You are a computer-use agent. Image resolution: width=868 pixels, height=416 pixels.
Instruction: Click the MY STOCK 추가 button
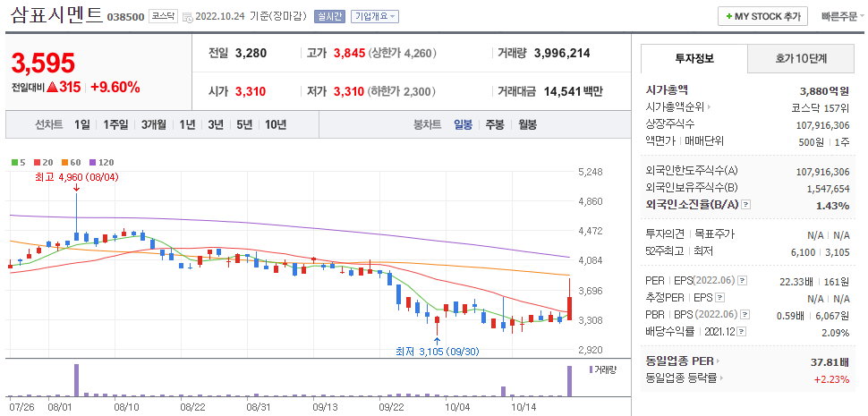pos(762,17)
